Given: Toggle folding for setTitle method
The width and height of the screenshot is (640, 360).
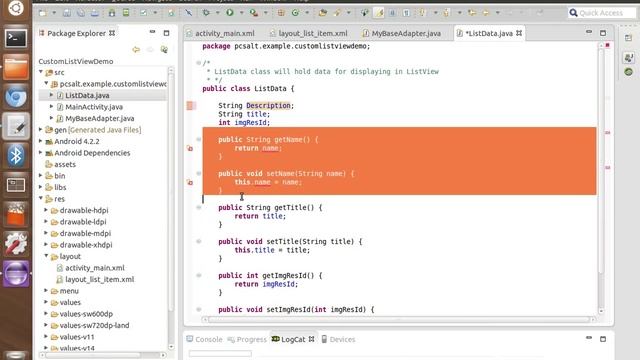Looking at the screenshot, I should [198, 241].
